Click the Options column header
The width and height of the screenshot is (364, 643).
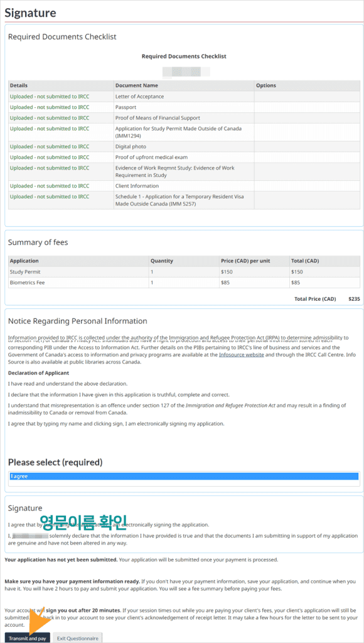coord(266,85)
